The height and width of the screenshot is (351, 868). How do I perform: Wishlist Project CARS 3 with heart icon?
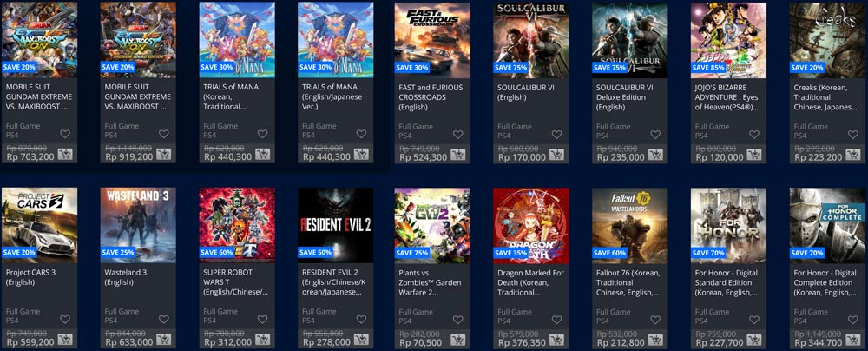[65, 320]
